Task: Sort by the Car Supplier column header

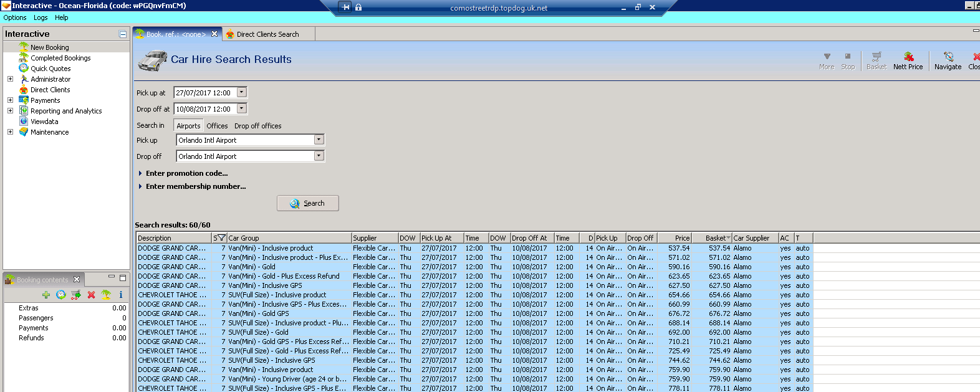Action: click(755, 238)
